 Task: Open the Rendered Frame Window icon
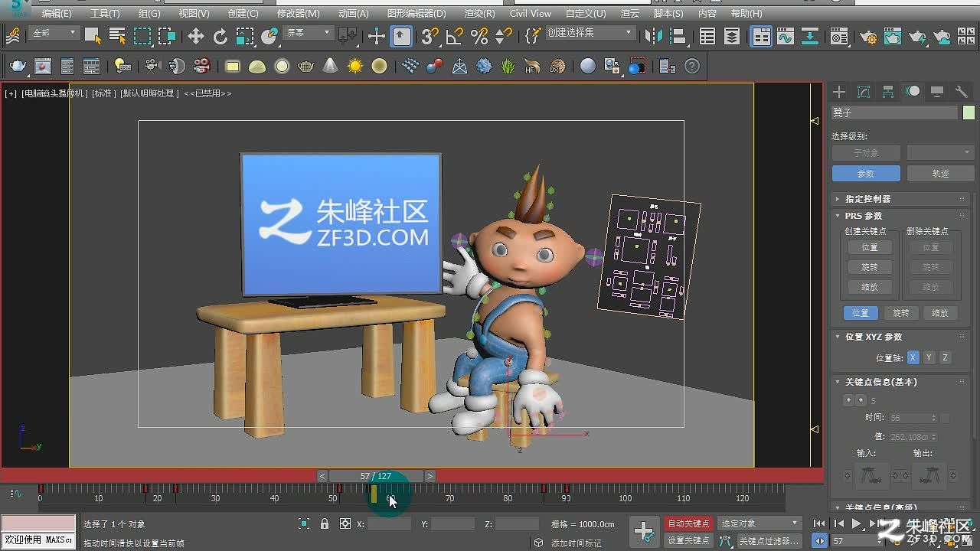tap(893, 36)
